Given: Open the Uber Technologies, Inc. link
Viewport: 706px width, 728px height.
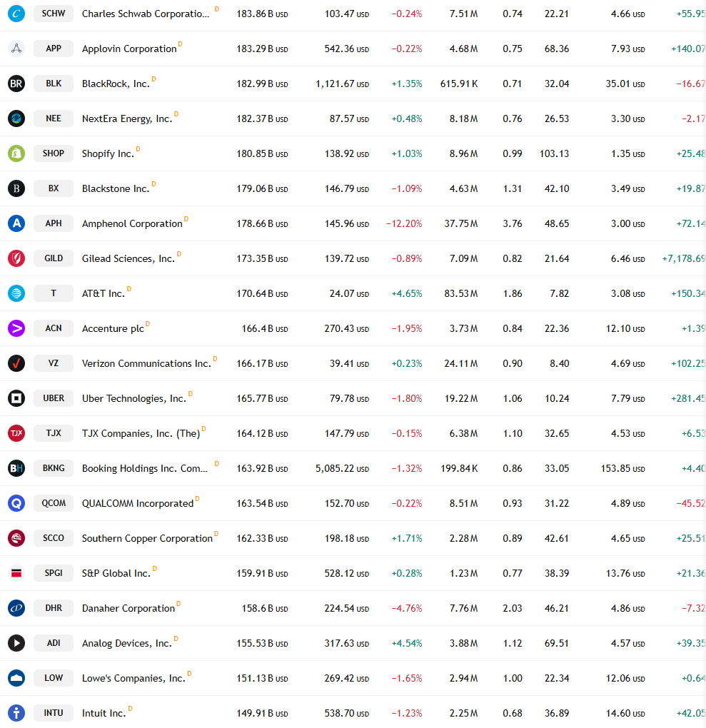Looking at the screenshot, I should pos(133,399).
